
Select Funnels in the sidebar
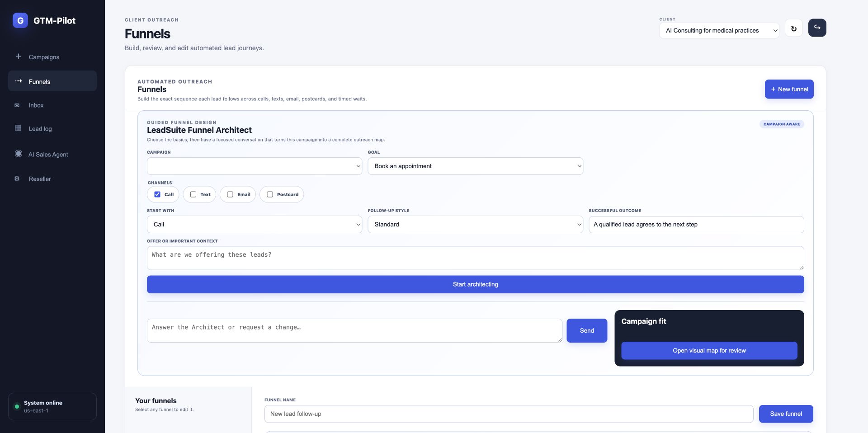coord(52,81)
